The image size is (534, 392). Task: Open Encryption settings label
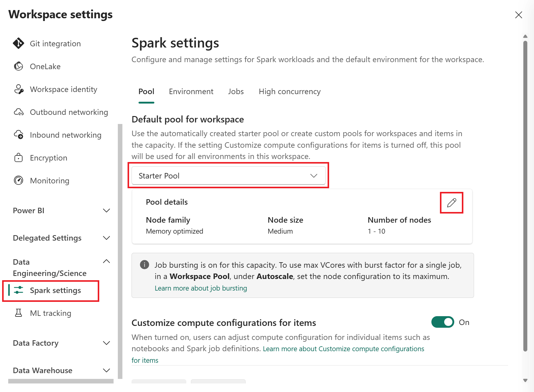(x=49, y=158)
